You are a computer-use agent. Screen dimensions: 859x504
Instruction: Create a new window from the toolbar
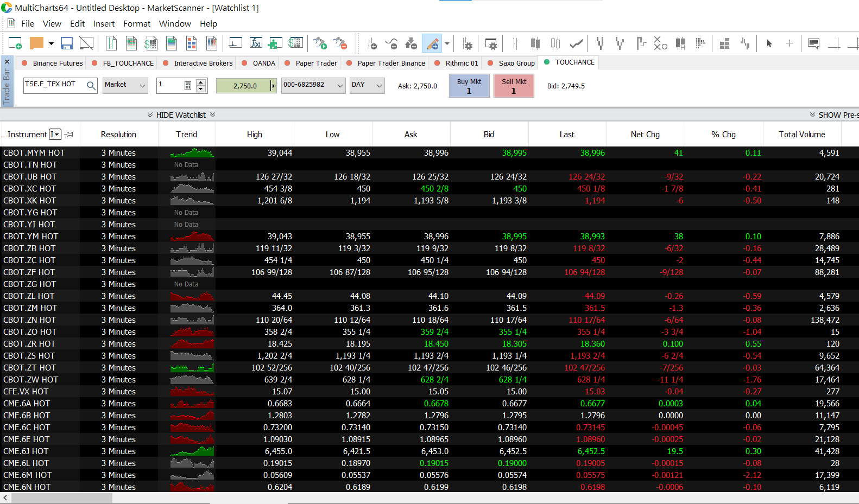tap(15, 43)
